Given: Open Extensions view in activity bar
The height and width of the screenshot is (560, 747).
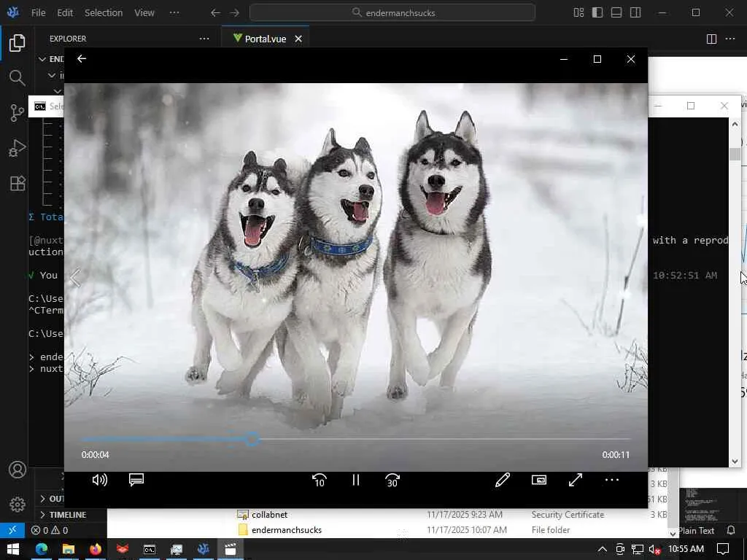Looking at the screenshot, I should coord(17,184).
